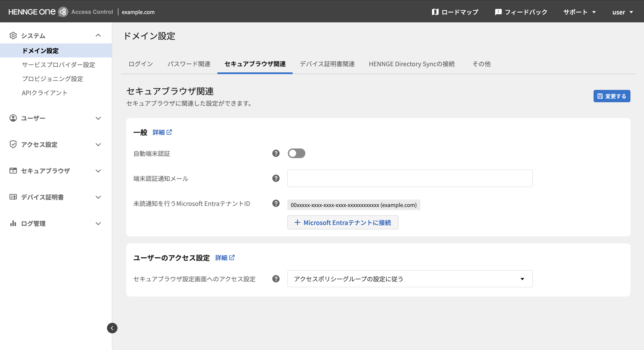644x350 pixels.
Task: Open プロビジョニング設定 in the sidebar
Action: coord(53,79)
